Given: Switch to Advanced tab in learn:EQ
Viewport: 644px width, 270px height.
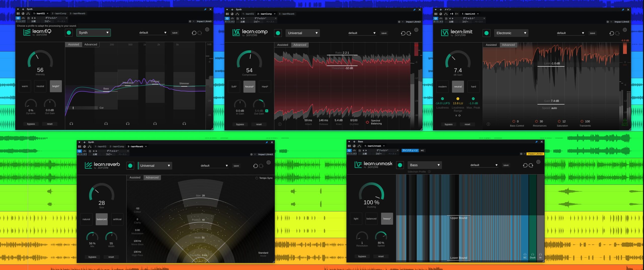Looking at the screenshot, I should [x=91, y=44].
